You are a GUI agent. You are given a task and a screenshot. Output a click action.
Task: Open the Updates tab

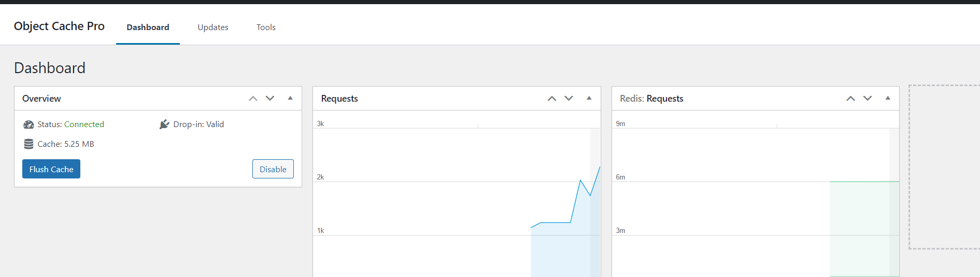(213, 27)
